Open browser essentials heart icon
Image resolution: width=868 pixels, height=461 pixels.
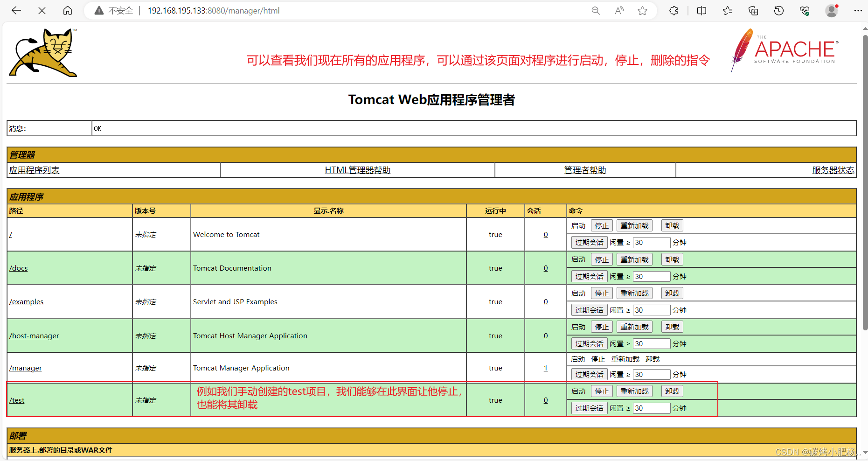[805, 11]
